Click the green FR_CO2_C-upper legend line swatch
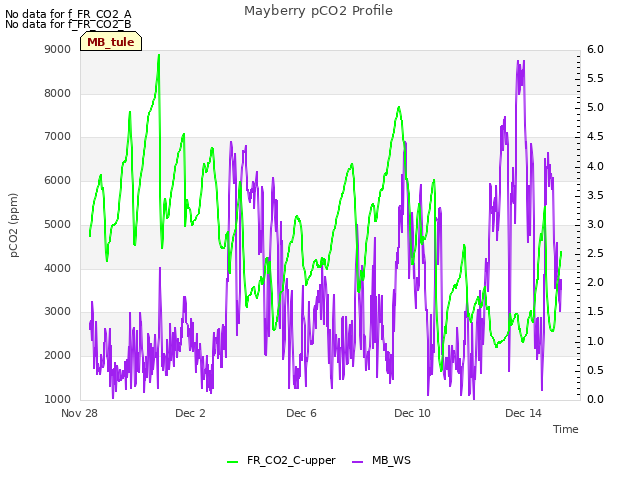Viewport: 640px width, 480px height. (x=232, y=462)
